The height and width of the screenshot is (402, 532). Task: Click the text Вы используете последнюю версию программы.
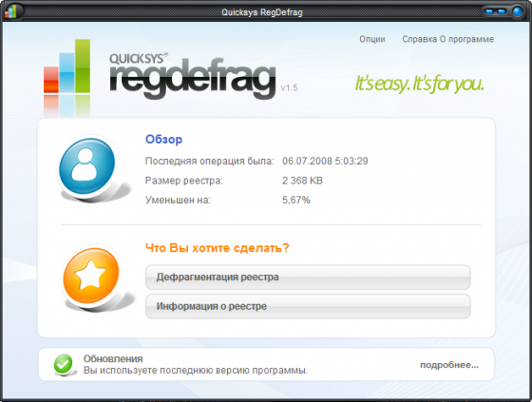[196, 370]
